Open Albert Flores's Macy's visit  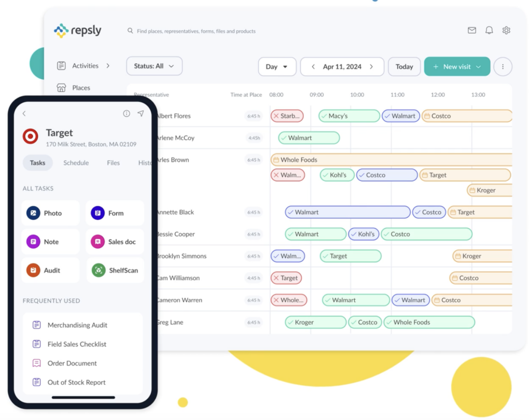[x=349, y=116]
